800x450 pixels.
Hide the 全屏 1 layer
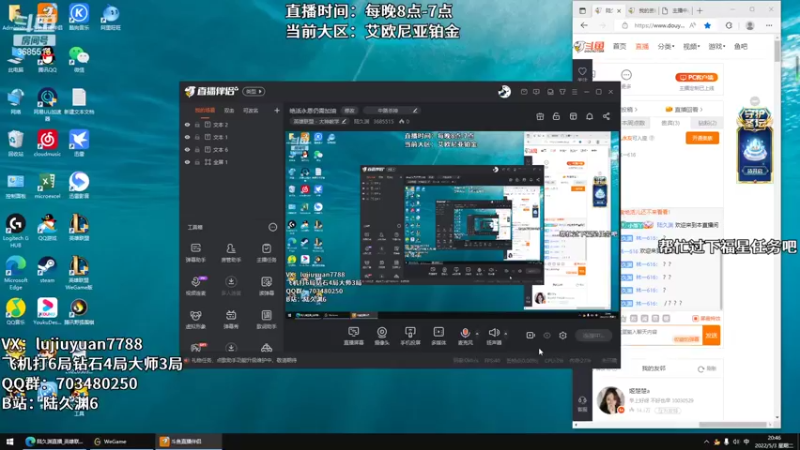(x=187, y=162)
